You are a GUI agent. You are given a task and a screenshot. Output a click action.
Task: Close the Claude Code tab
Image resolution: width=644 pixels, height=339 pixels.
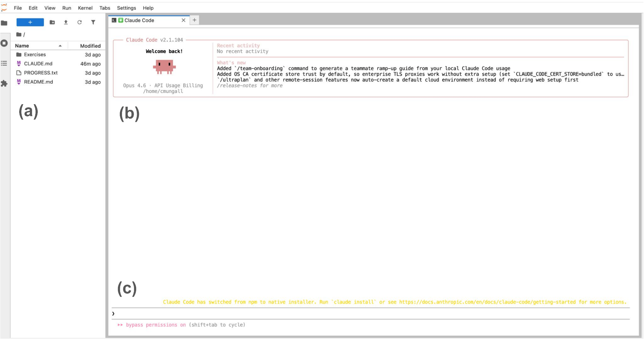coord(184,20)
